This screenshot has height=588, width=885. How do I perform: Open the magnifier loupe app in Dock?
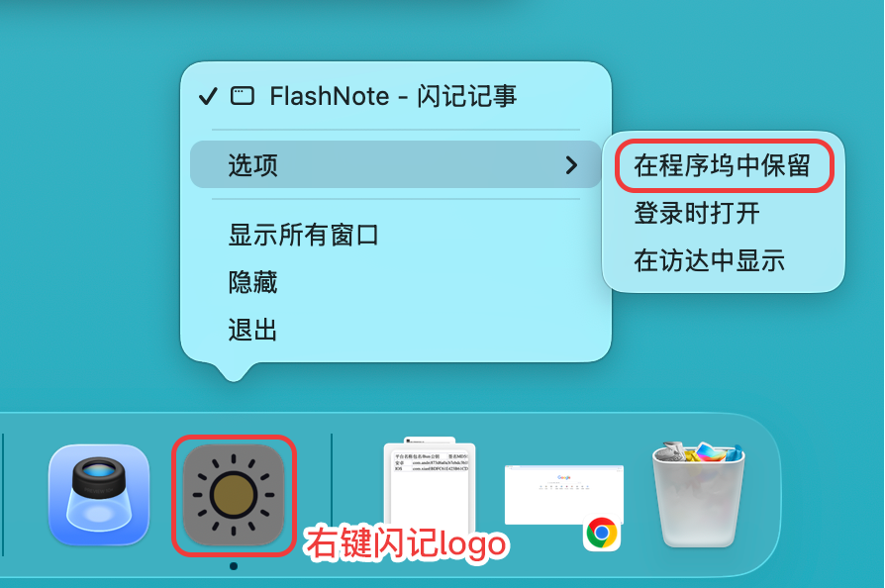[99, 496]
